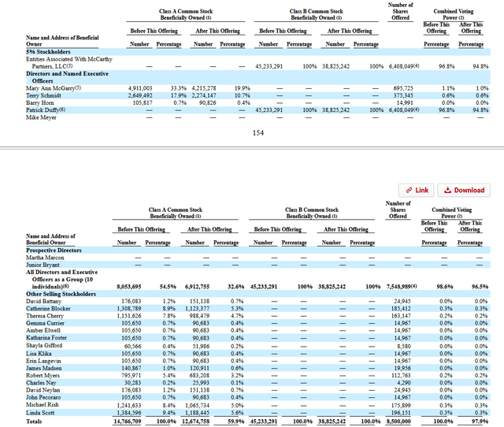Viewport: 504px width, 427px height.
Task: Click the Number of Shares Offered header in lower table
Action: click(398, 210)
